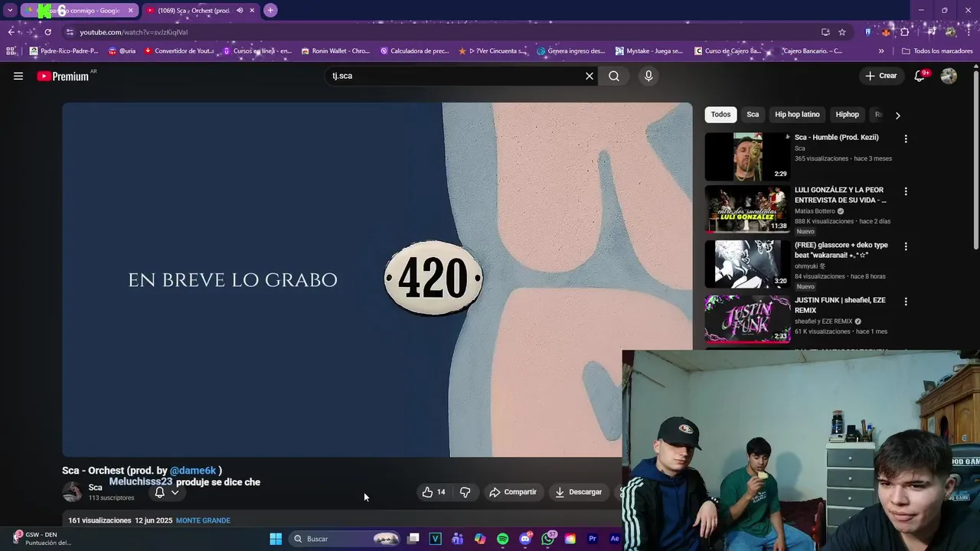Open the apps grid in bookmarks bar
The height and width of the screenshot is (551, 980).
coord(11,51)
